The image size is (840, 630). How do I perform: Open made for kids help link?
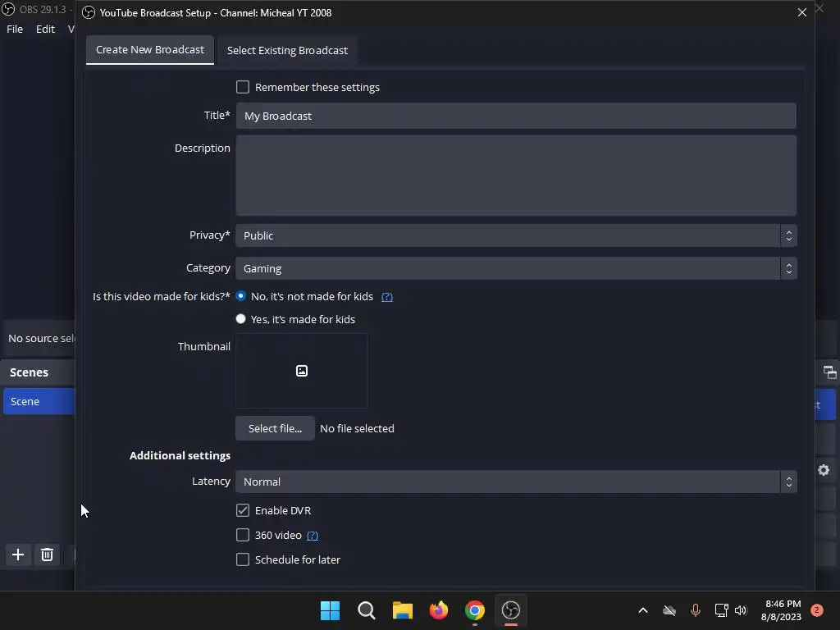click(x=387, y=296)
